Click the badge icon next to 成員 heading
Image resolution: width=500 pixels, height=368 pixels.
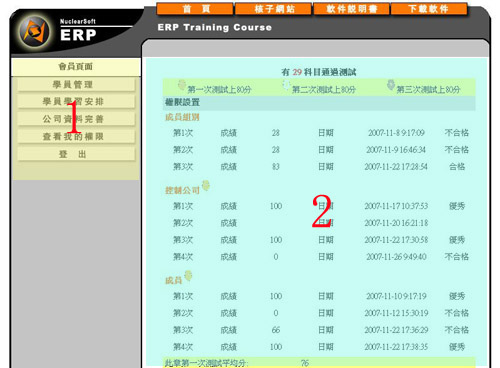188,276
